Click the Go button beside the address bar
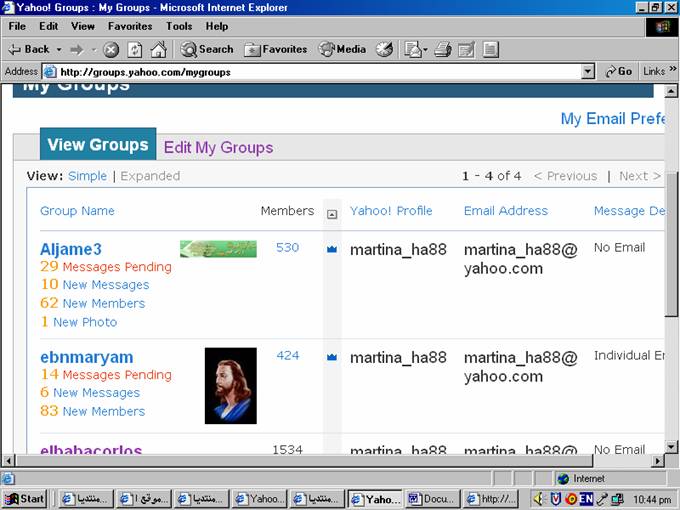680x510 pixels. pyautogui.click(x=618, y=71)
